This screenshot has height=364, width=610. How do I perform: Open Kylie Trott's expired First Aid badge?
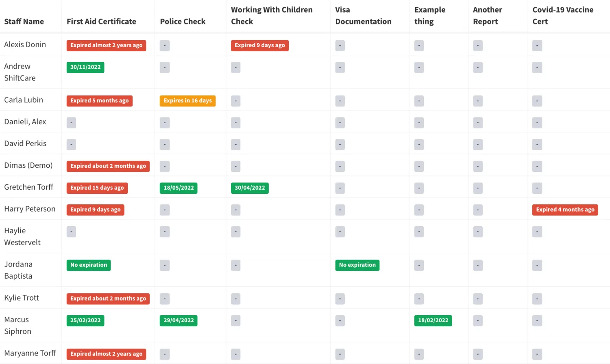[108, 299]
